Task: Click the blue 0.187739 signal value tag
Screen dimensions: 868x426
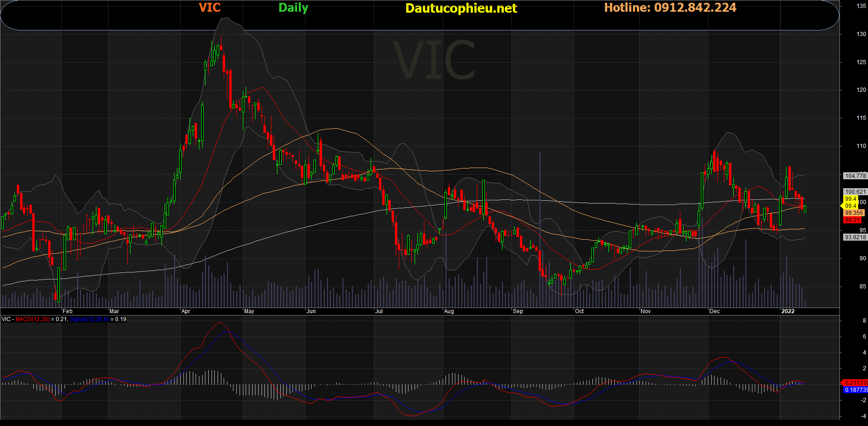Action: click(x=855, y=390)
